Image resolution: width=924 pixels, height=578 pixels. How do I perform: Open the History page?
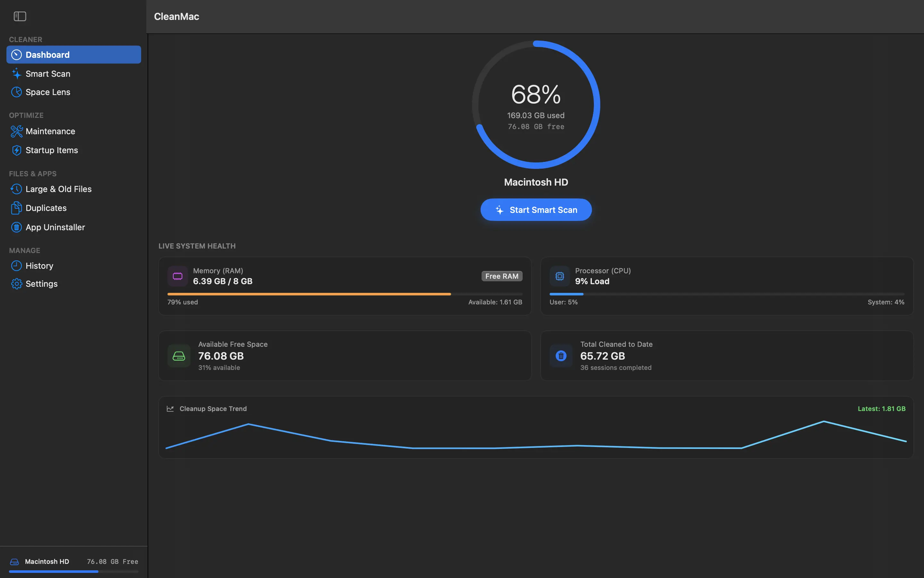click(74, 266)
